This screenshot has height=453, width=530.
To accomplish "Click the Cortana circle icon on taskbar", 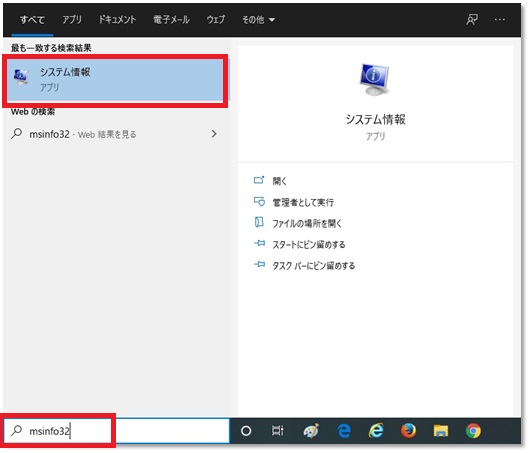I will pyautogui.click(x=246, y=431).
